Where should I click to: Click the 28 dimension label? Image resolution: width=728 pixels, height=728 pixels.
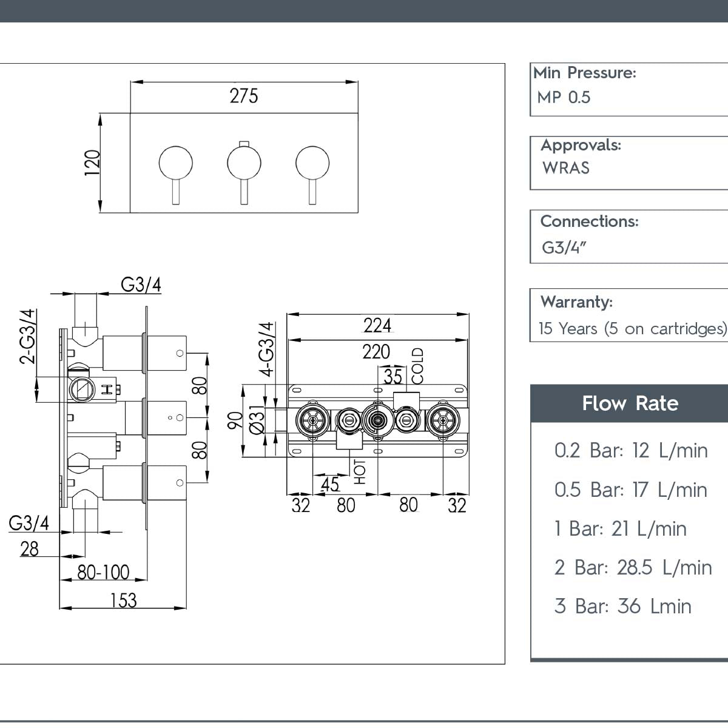click(x=29, y=549)
